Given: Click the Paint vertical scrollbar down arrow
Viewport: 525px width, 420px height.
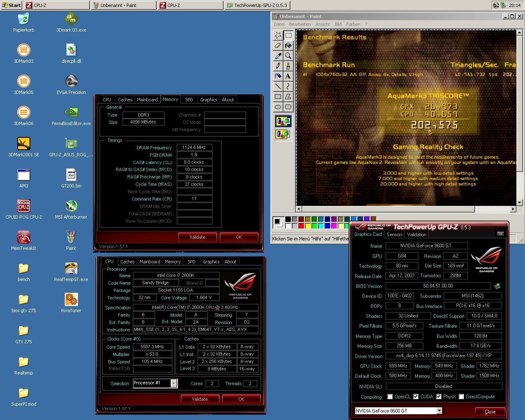Looking at the screenshot, I should (x=520, y=202).
